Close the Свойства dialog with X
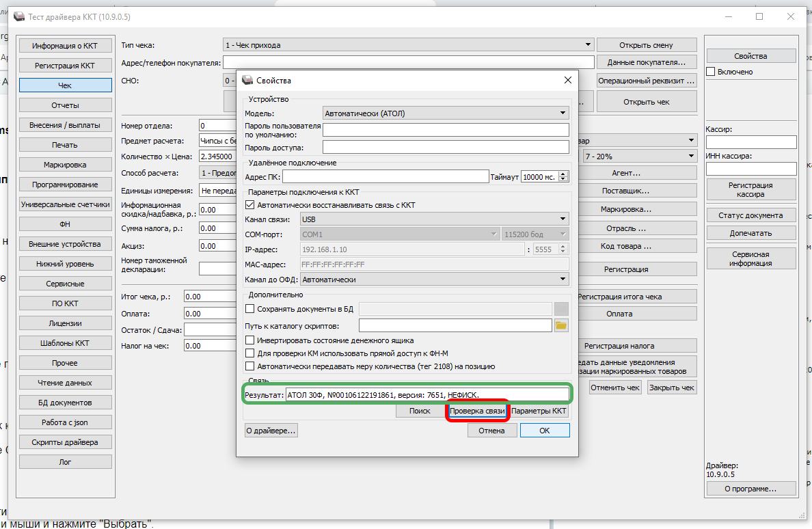The height and width of the screenshot is (529, 812). pos(567,80)
